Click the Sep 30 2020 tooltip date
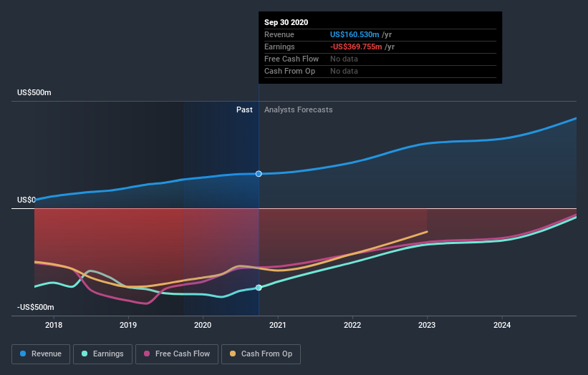This screenshot has width=588, height=375. (x=286, y=22)
